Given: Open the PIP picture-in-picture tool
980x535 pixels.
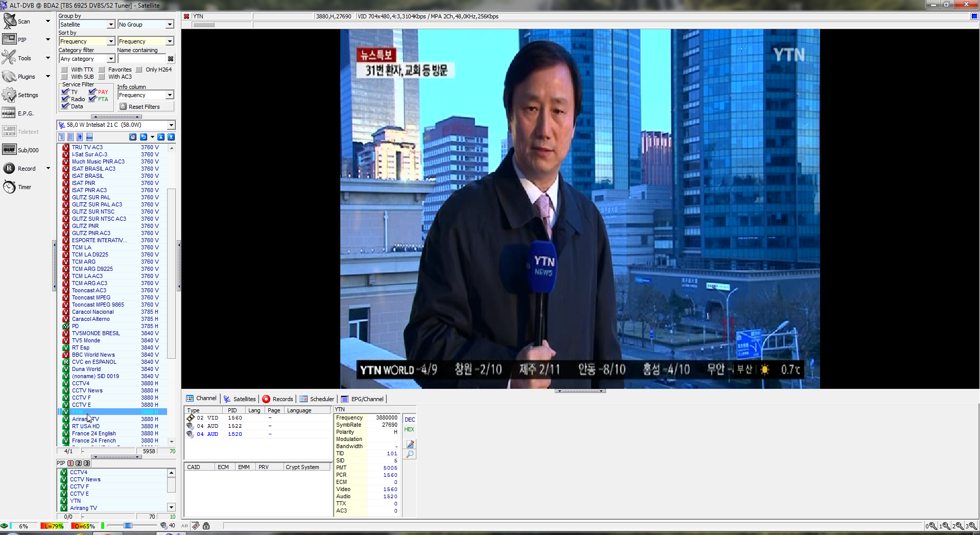Looking at the screenshot, I should 14,39.
